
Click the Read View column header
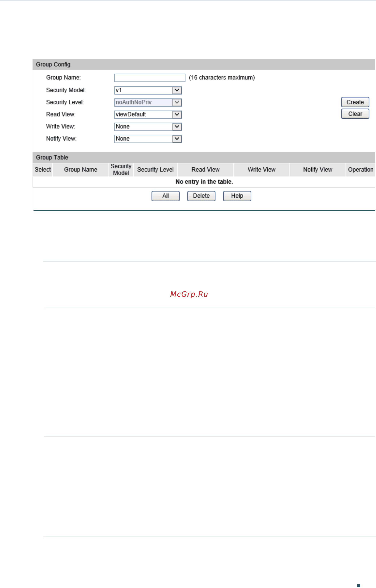(205, 170)
